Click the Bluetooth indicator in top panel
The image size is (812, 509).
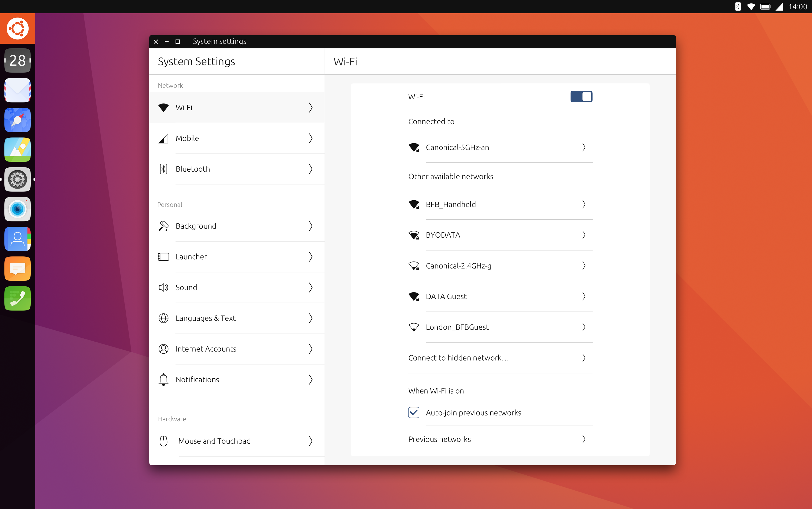point(738,7)
